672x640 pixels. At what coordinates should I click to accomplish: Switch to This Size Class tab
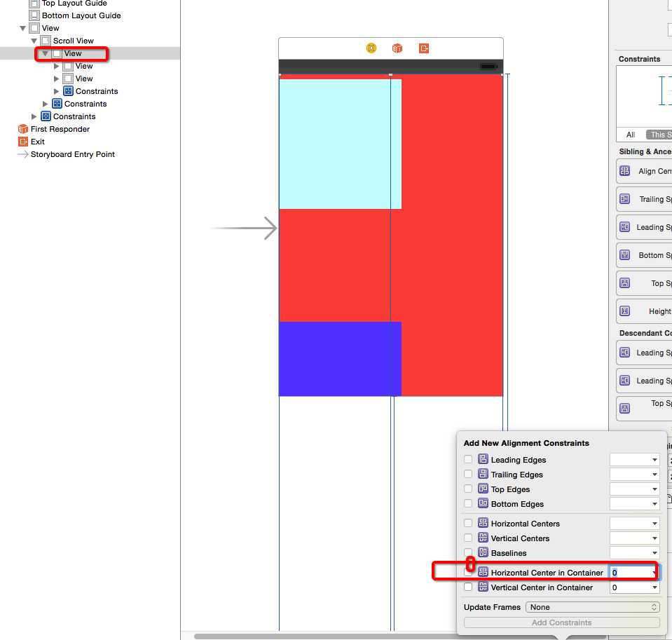click(659, 135)
